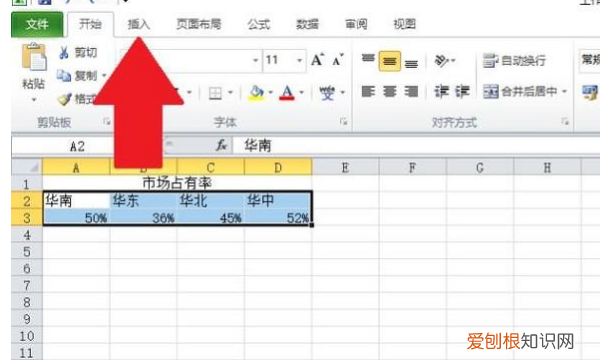Expand the font color dropdown arrow
600x360 pixels.
pos(302,93)
